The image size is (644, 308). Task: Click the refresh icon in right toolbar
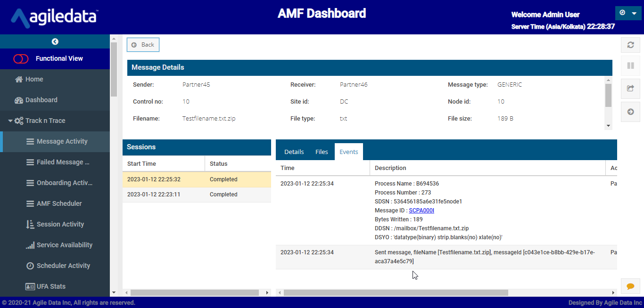(x=630, y=45)
